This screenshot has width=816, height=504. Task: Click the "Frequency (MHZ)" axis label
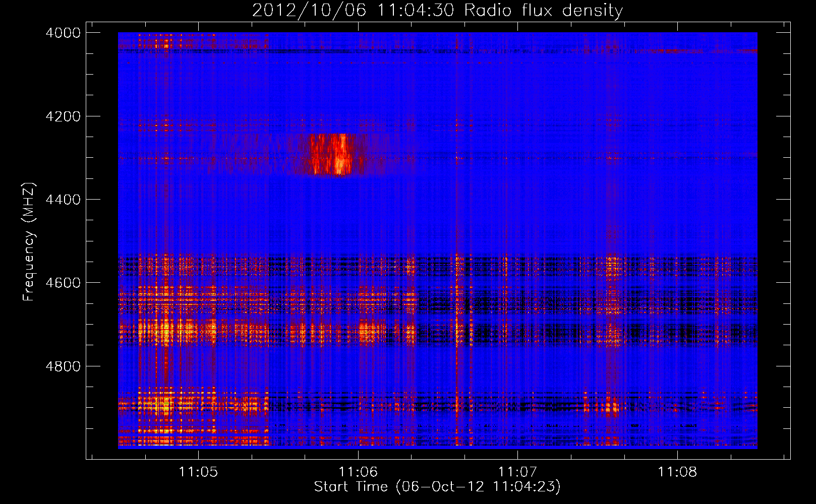click(29, 242)
